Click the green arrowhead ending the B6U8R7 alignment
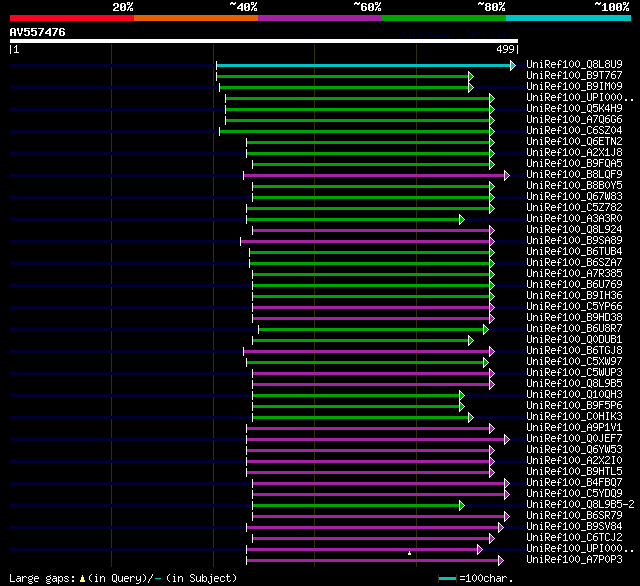 click(486, 330)
